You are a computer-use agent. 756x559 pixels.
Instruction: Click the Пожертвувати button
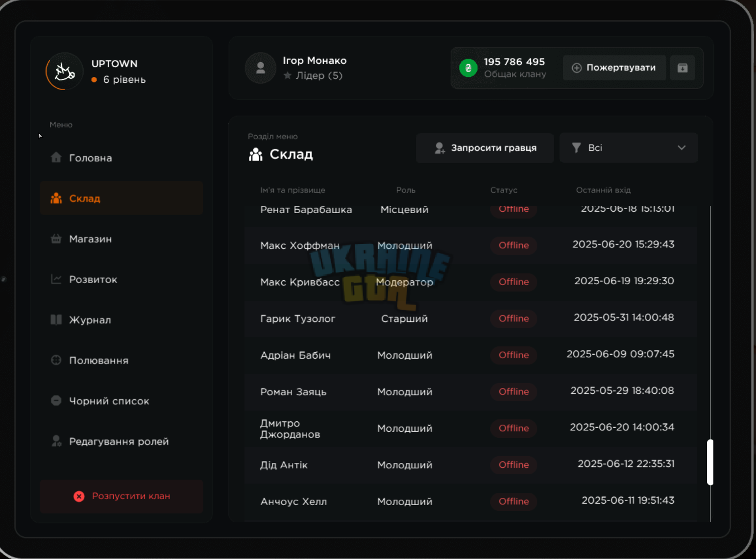point(614,68)
